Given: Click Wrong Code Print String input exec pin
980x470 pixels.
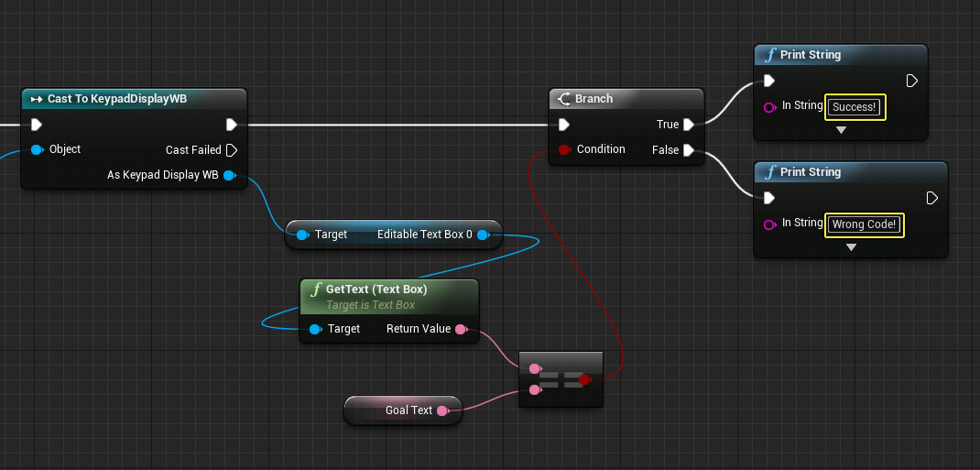Looking at the screenshot, I should (769, 198).
